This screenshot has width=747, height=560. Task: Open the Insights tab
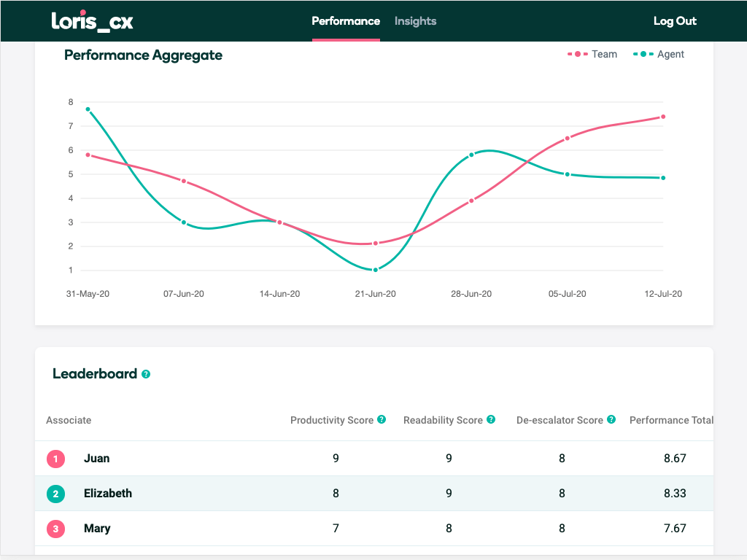(x=415, y=21)
